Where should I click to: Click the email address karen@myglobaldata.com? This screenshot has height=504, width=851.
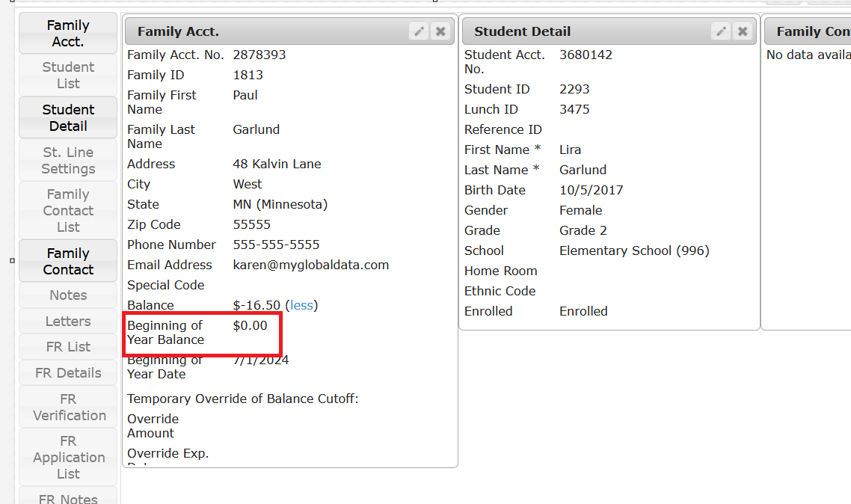310,265
